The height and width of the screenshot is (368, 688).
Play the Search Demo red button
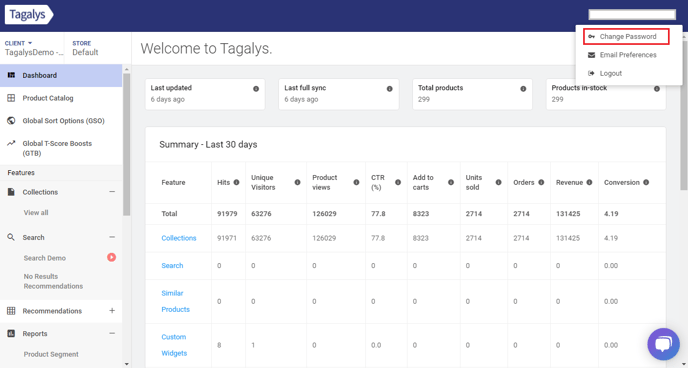pyautogui.click(x=111, y=257)
